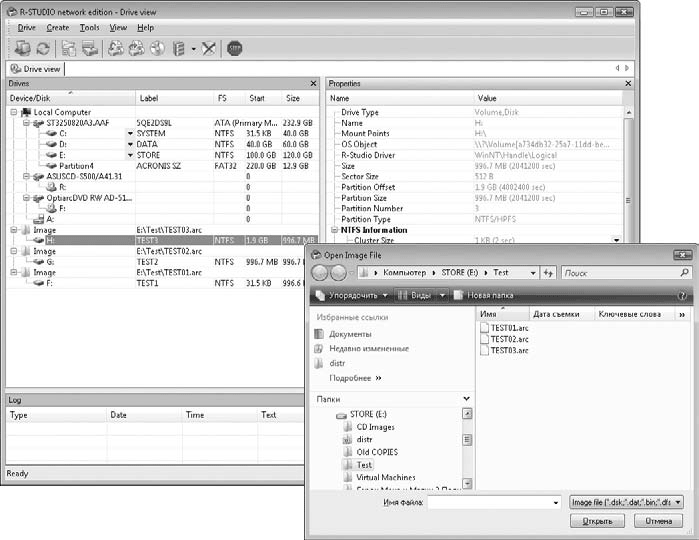Click the Remove crossed-out toolbar icon
Image resolution: width=699 pixels, height=540 pixels.
(x=209, y=48)
